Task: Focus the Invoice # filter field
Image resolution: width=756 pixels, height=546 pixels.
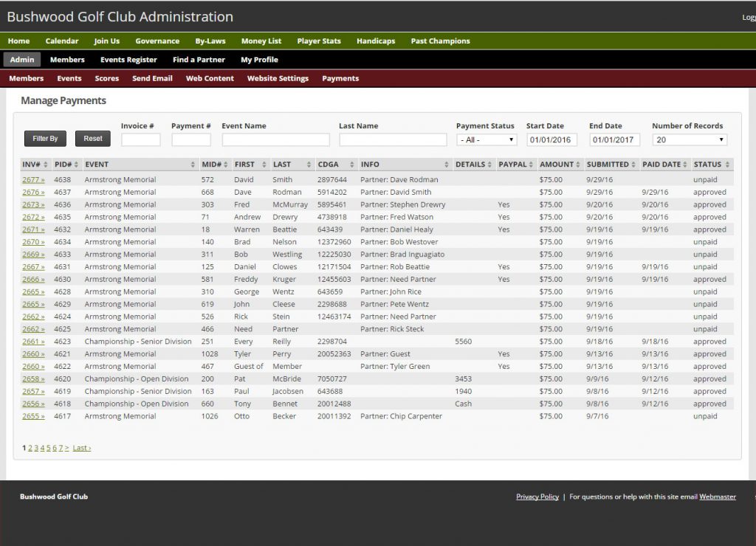Action: 141,139
